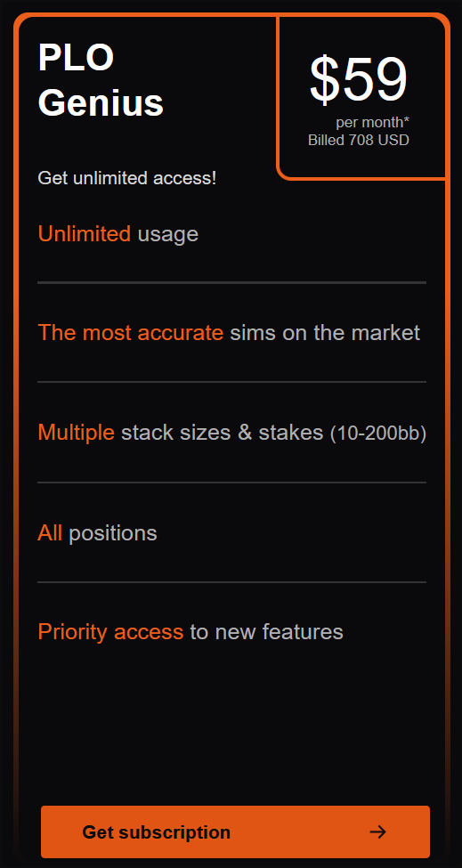This screenshot has width=462, height=868.
Task: Click the orange Unlimited word
Action: pyautogui.click(x=84, y=233)
